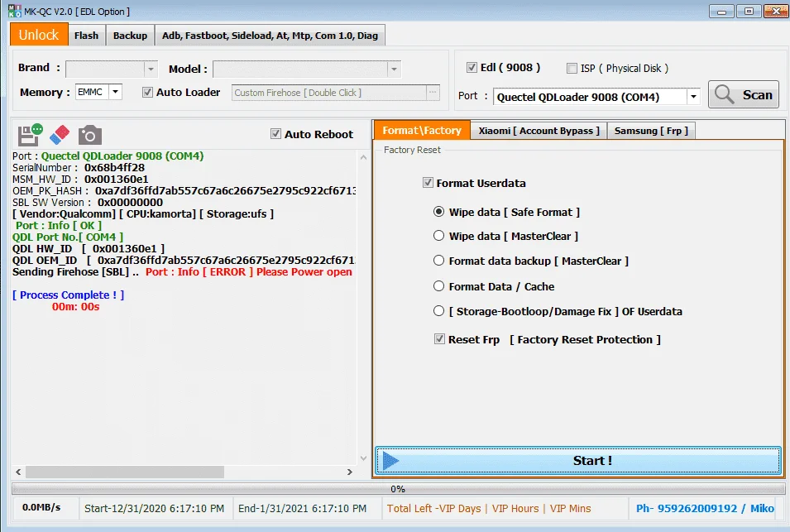Click MSM_HW_ID 0x001360e1 log line
Viewport: 790px width, 532px height.
coord(80,179)
